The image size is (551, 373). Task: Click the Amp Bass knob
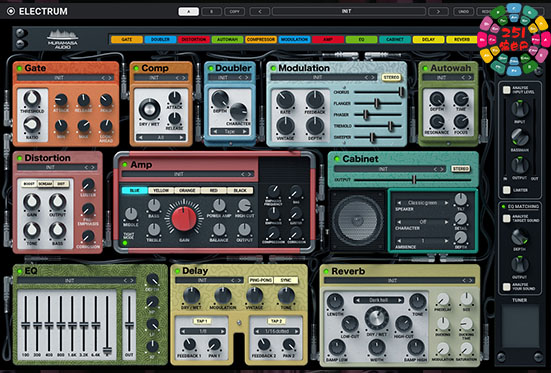click(x=154, y=205)
